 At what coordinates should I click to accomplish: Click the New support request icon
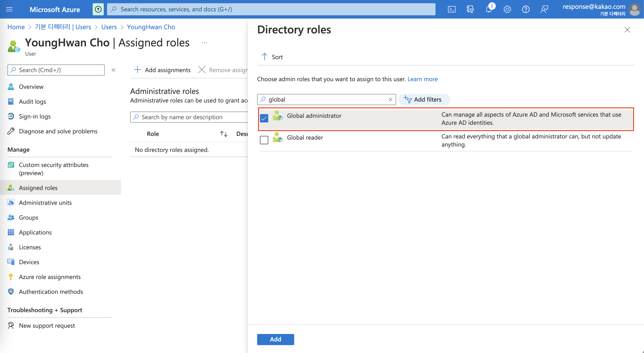11,325
